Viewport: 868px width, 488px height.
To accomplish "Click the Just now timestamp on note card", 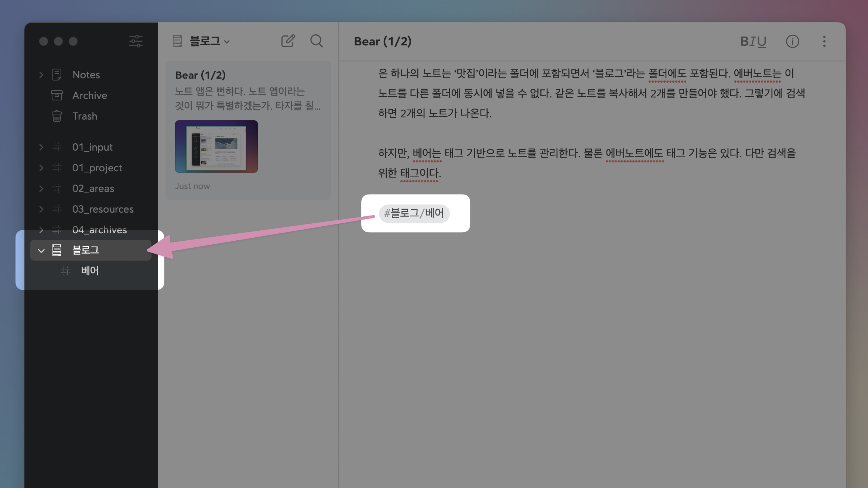I will (192, 186).
